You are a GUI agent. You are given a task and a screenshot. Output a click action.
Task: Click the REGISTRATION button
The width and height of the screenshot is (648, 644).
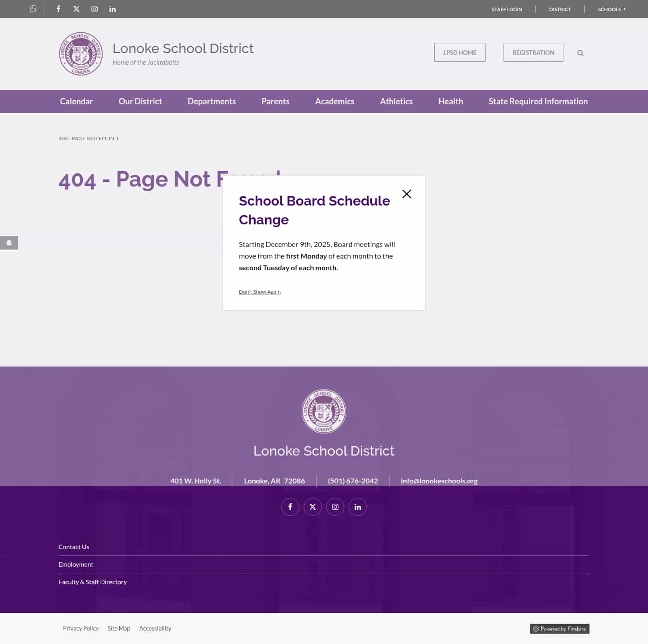[533, 53]
